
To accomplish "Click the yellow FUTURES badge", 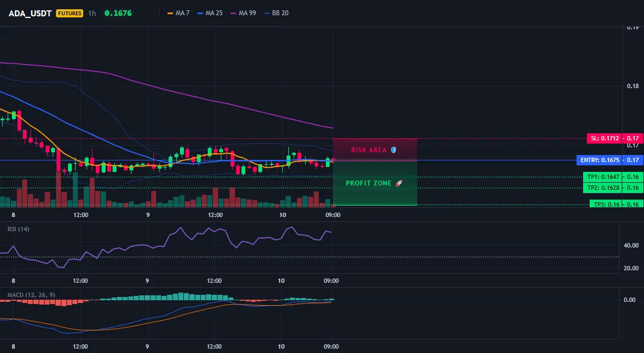I will coord(70,13).
